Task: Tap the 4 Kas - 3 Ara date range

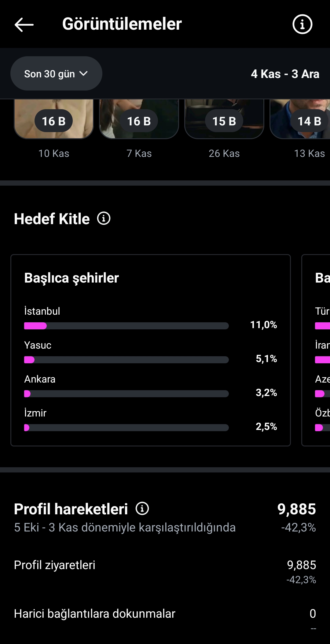Action: click(285, 74)
